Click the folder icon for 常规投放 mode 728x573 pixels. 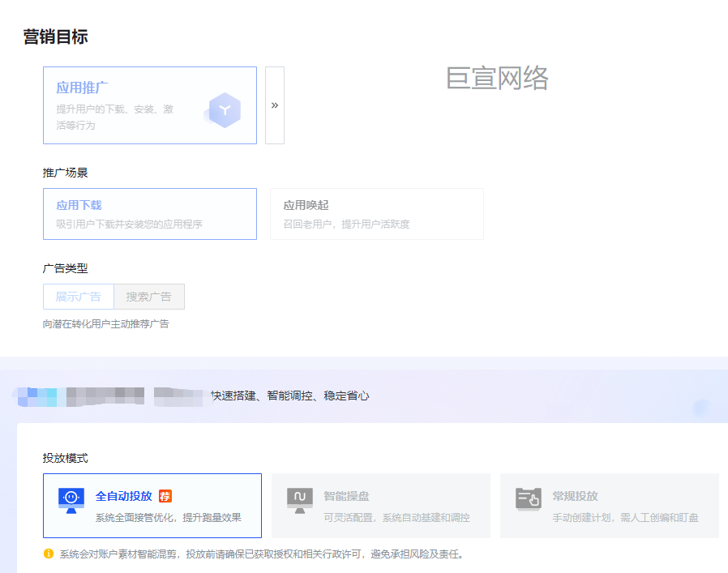click(528, 496)
